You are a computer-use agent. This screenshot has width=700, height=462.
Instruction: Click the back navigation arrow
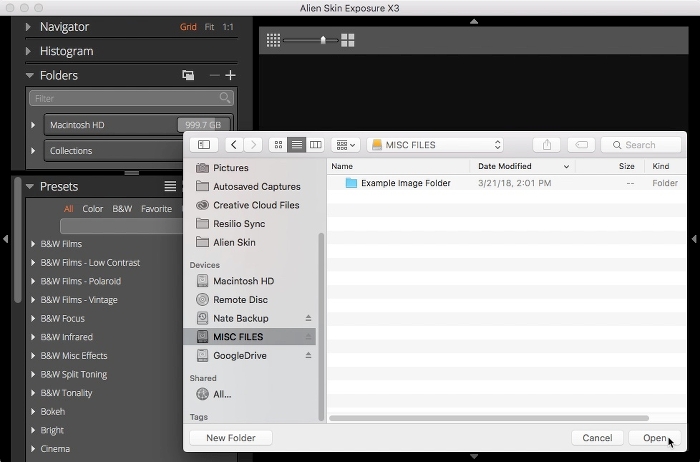[x=235, y=145]
